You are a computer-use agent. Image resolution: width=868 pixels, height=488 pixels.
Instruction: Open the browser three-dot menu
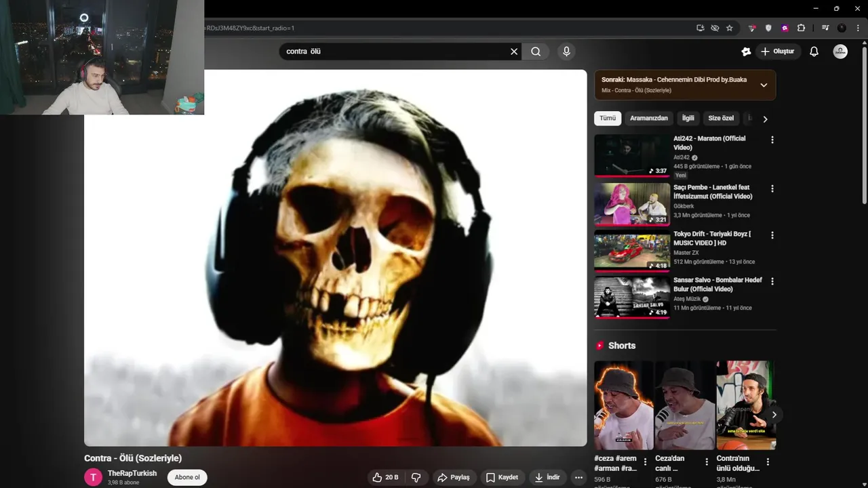[x=857, y=28]
